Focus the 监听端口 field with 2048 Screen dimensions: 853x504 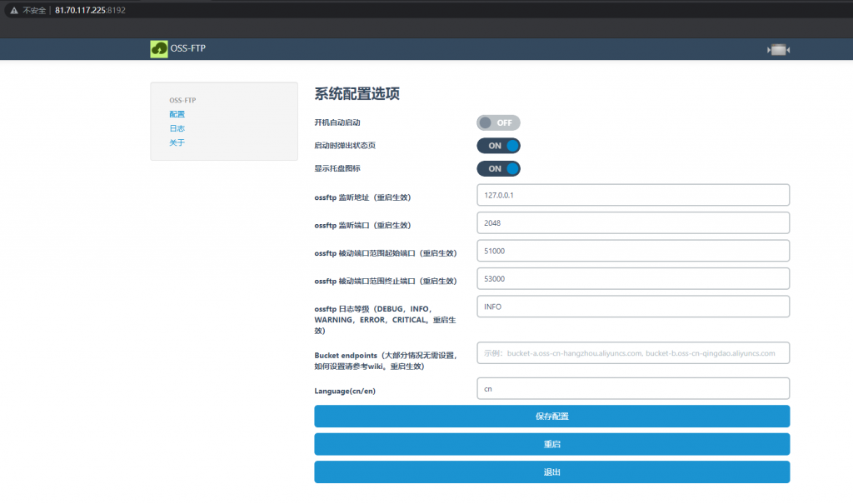point(633,222)
